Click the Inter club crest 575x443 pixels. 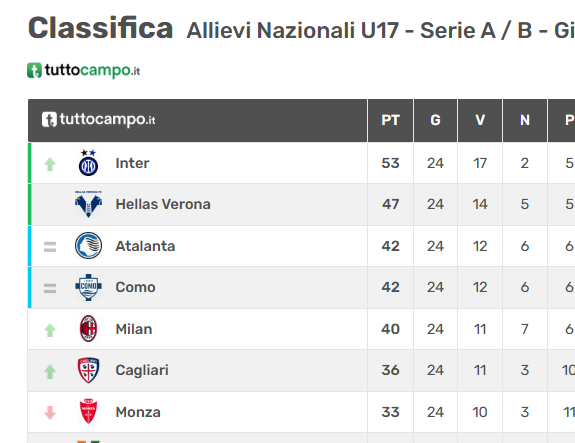[x=88, y=163]
